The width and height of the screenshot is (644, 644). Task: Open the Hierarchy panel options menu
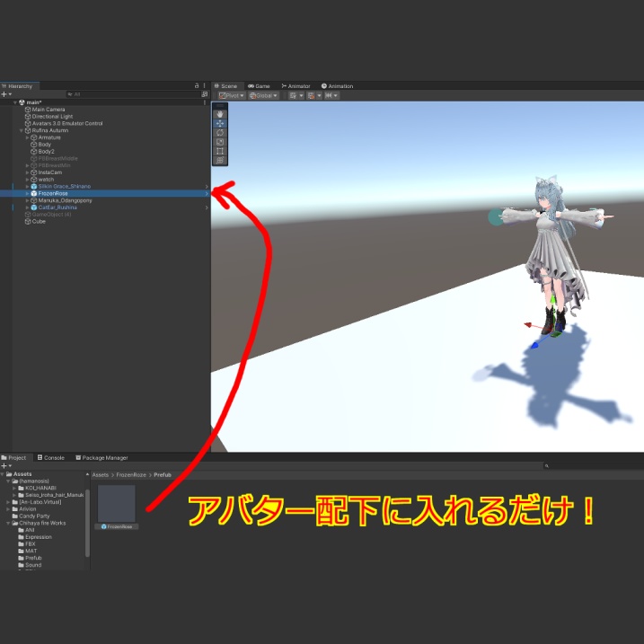(204, 85)
